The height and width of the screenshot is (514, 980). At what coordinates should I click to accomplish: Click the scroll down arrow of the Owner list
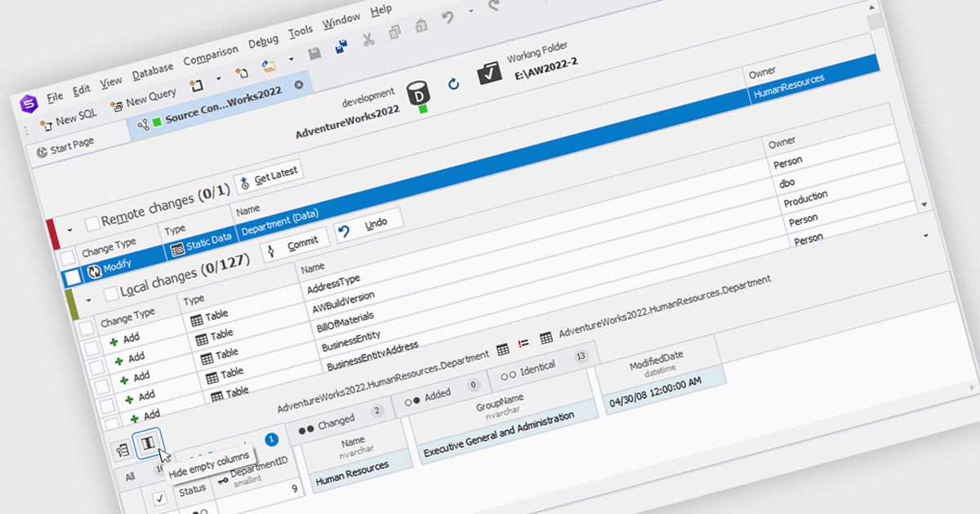pyautogui.click(x=924, y=204)
